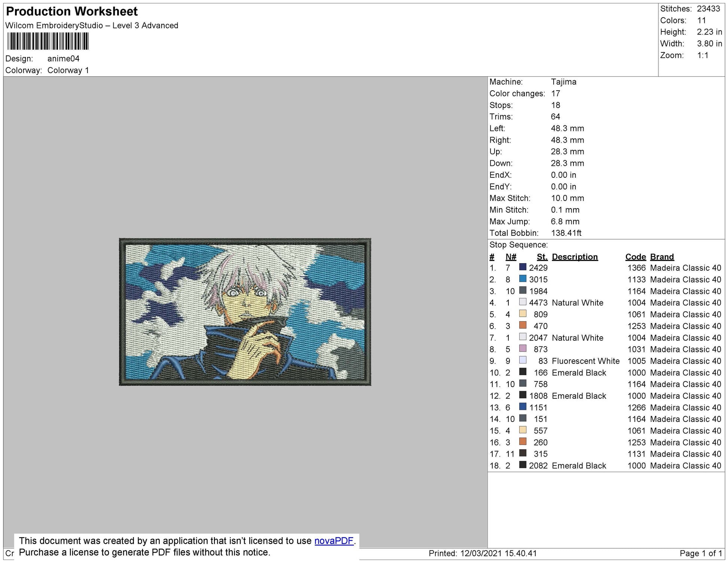Click the novaPDF hyperlink
Viewport: 728px width, 563px height.
334,541
